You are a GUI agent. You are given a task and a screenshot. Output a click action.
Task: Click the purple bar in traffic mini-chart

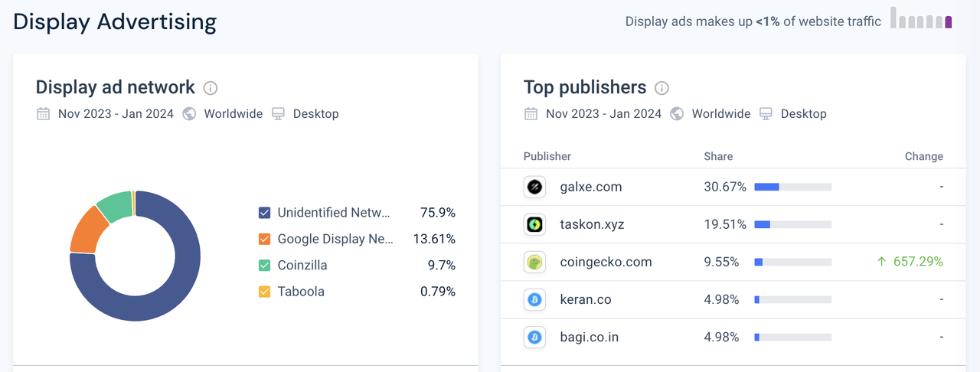point(949,22)
